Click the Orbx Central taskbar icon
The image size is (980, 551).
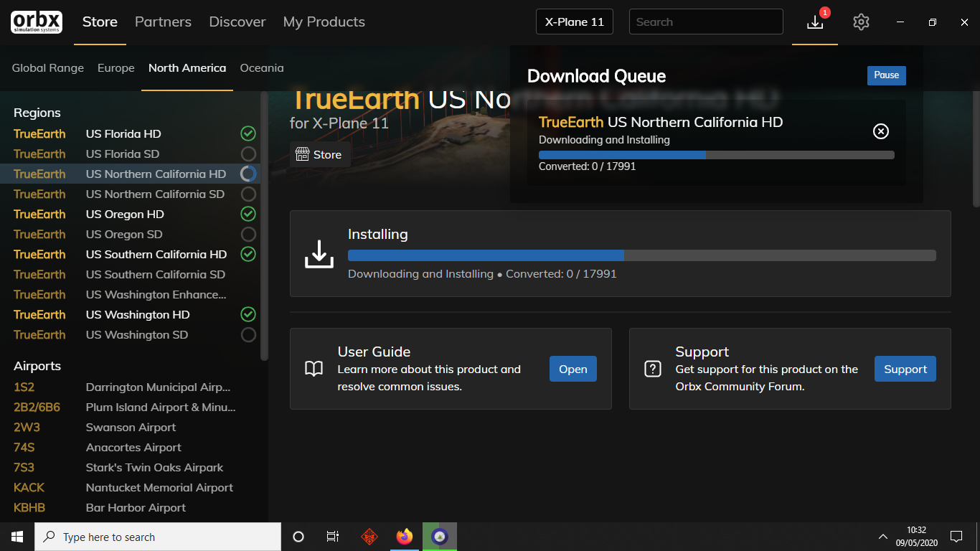tap(440, 537)
